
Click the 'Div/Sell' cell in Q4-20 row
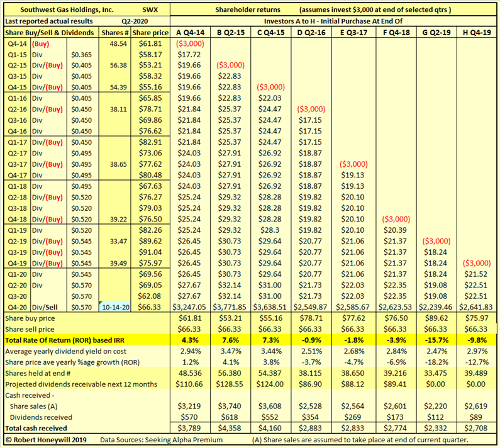point(45,307)
